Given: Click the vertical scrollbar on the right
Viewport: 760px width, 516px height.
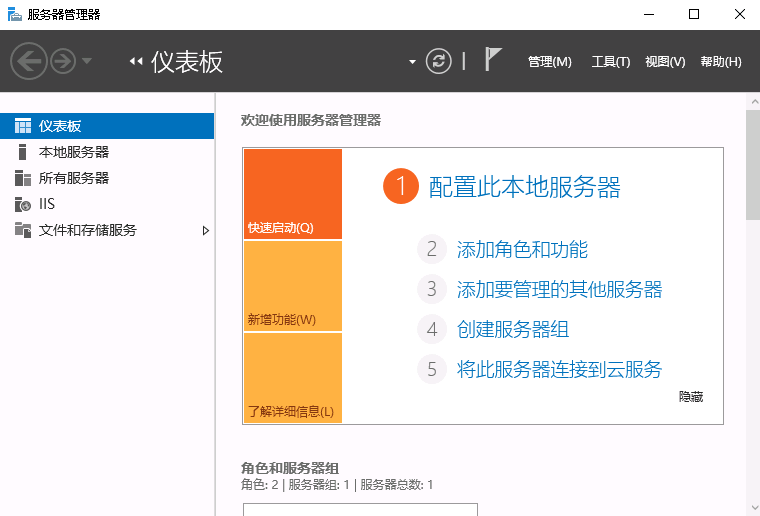Looking at the screenshot, I should pyautogui.click(x=752, y=300).
